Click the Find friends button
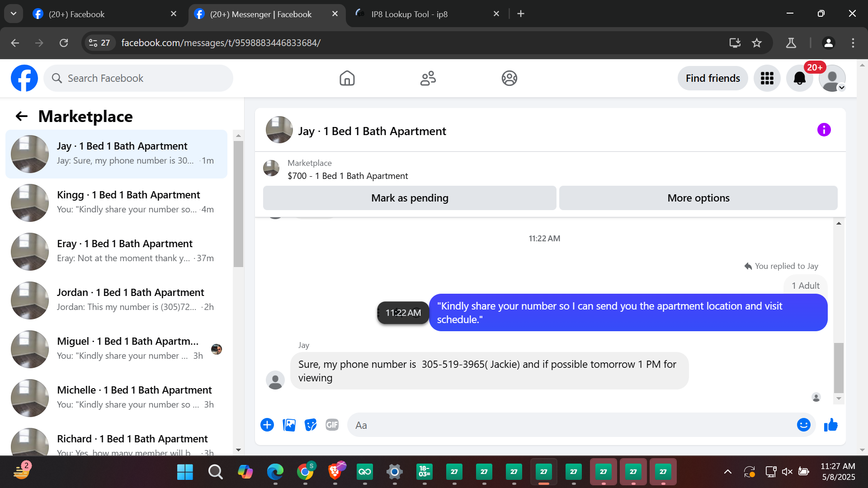This screenshot has height=488, width=868. pos(713,78)
